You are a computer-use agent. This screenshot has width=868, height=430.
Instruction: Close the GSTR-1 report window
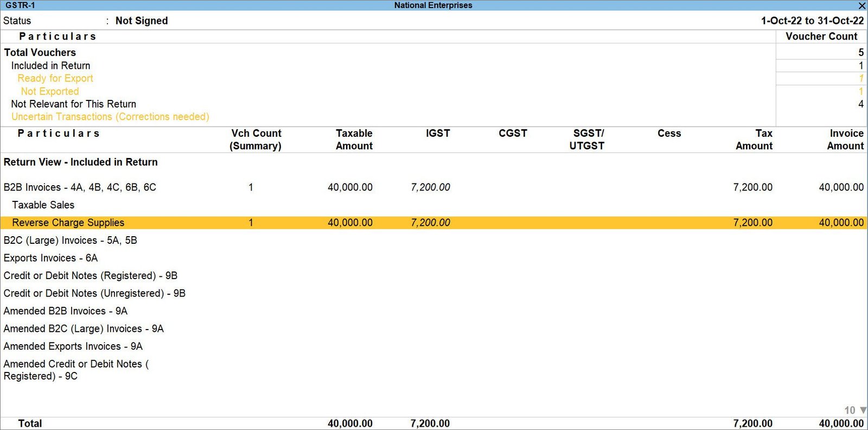tap(861, 5)
